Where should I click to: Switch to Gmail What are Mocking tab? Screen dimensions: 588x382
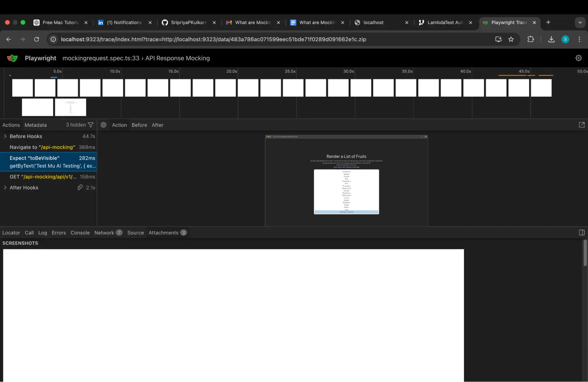[x=253, y=22]
